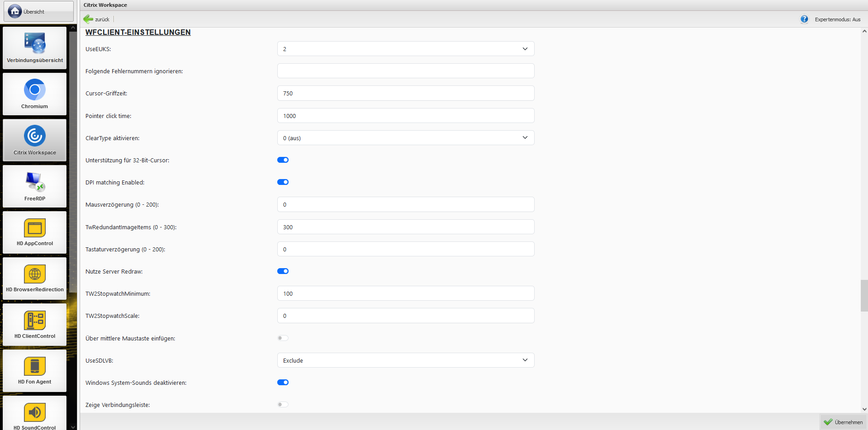
Task: Click the Cursor-Griffzeit input field
Action: [406, 93]
